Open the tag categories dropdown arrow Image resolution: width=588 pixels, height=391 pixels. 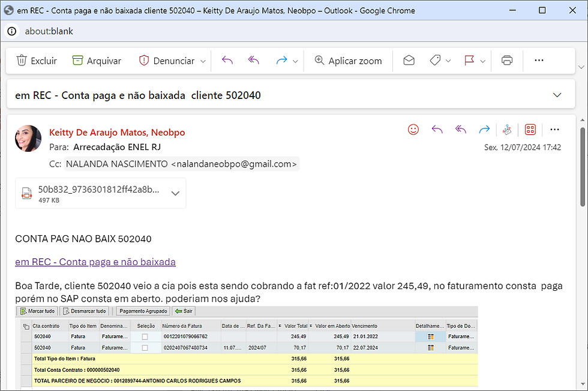pyautogui.click(x=448, y=61)
